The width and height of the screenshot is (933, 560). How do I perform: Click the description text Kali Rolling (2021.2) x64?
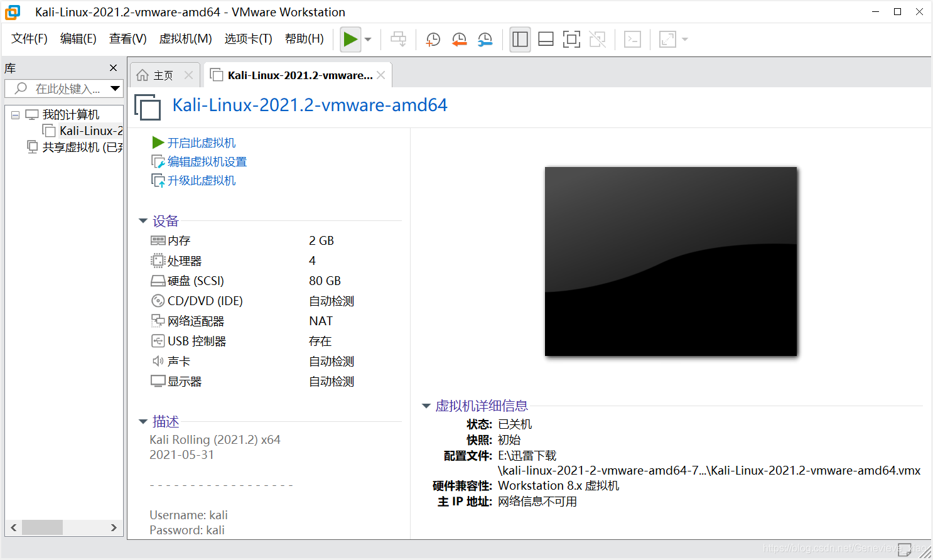[215, 439]
